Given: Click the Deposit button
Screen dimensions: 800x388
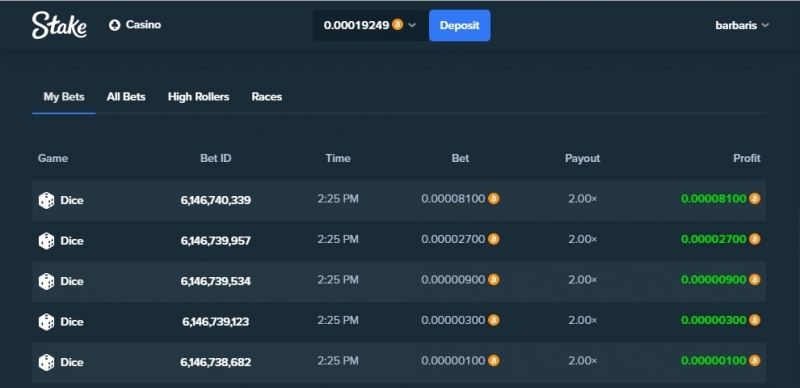Looking at the screenshot, I should 460,26.
